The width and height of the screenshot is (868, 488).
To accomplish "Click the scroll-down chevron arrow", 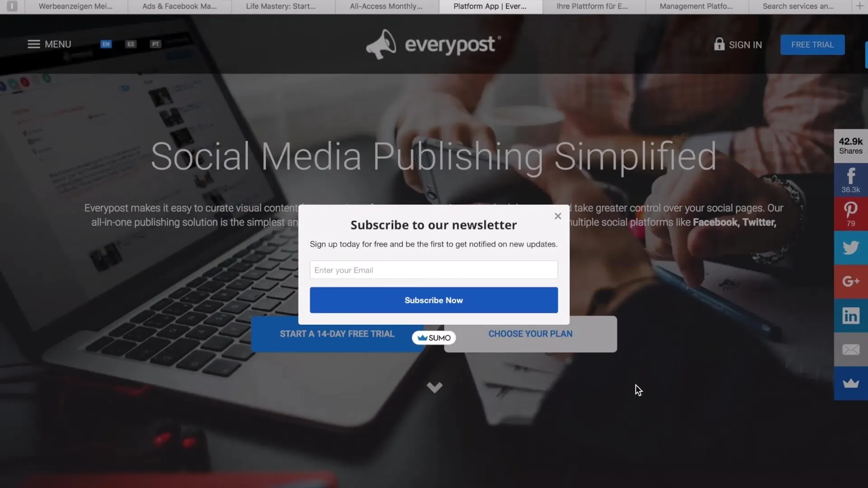I will pos(434,387).
